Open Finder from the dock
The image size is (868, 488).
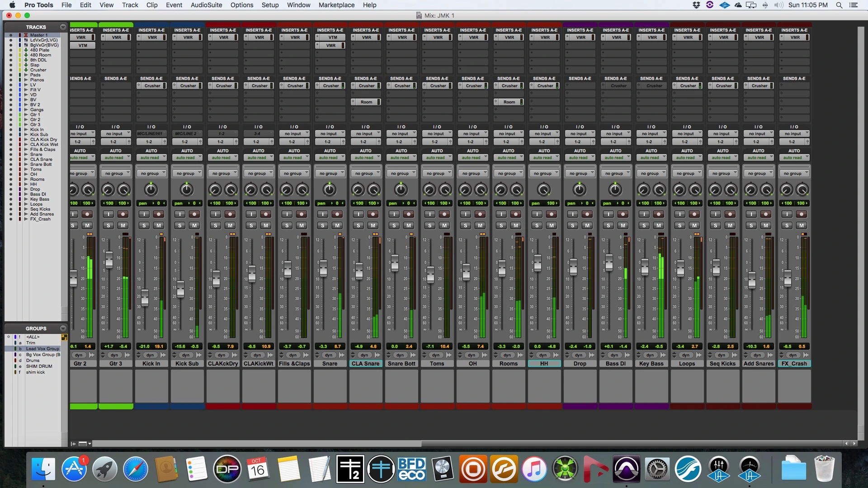tap(43, 469)
